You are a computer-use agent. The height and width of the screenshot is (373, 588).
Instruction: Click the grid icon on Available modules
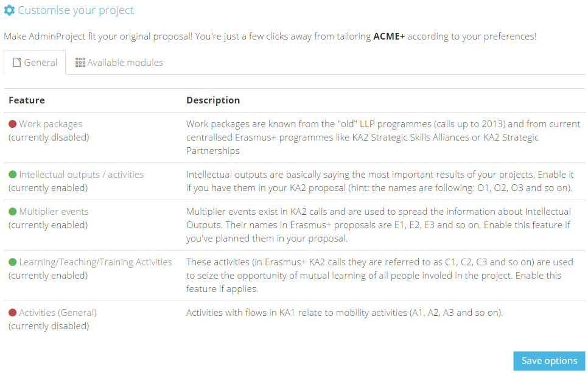(80, 62)
